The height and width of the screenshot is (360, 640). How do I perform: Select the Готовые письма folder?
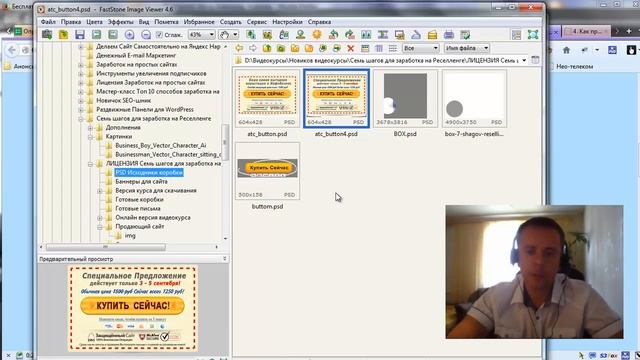tap(138, 209)
